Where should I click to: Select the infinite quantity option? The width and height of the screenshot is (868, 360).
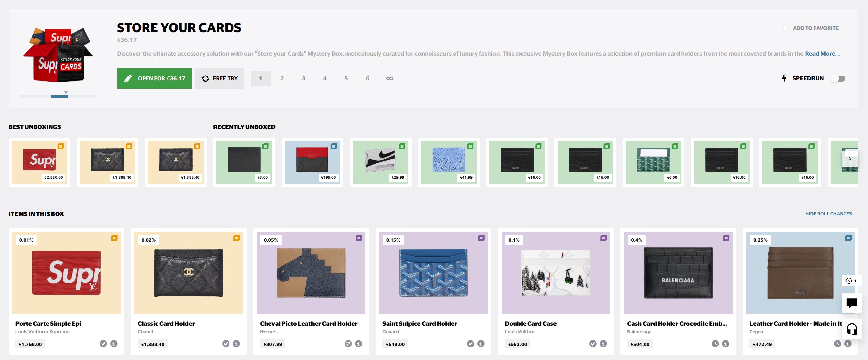390,78
